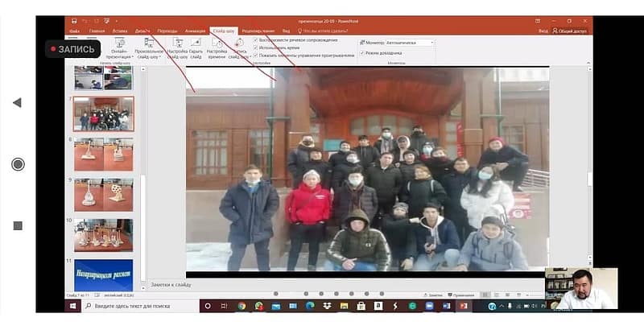This screenshot has width=644, height=330.
Task: Start the slideshow from the status bar icon
Action: [518, 295]
